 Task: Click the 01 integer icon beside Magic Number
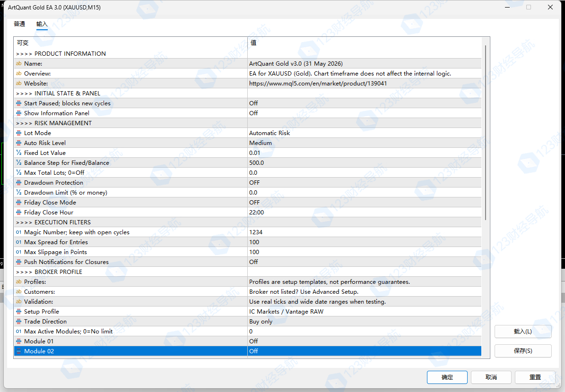tap(19, 232)
